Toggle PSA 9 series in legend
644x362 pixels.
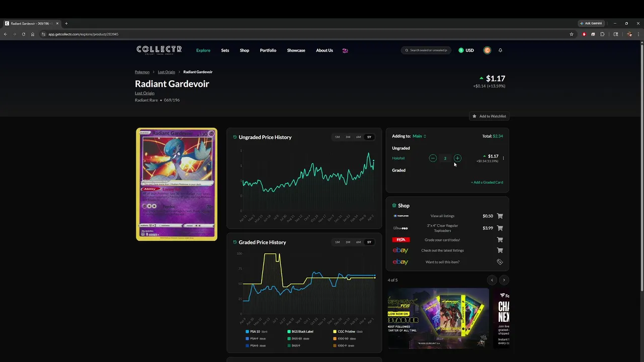[255, 339]
